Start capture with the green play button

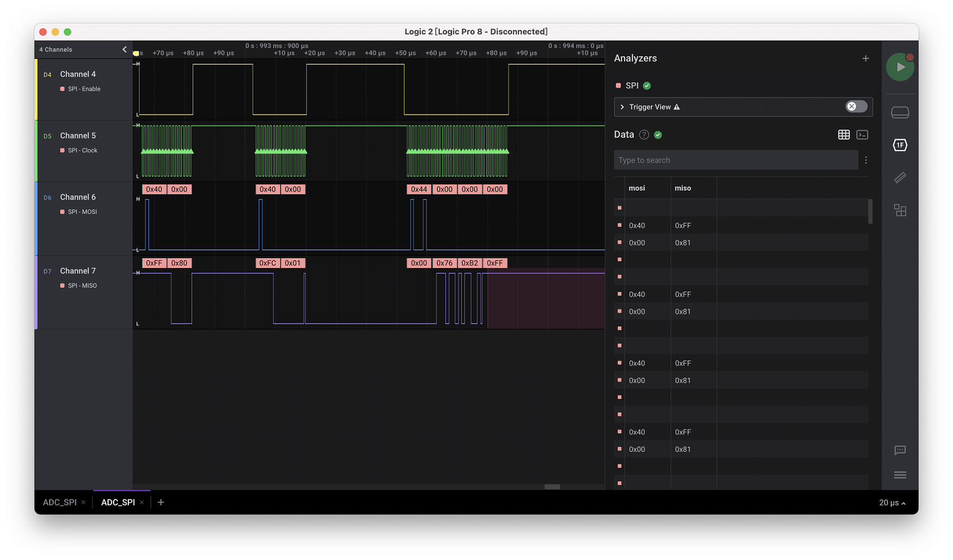(900, 67)
